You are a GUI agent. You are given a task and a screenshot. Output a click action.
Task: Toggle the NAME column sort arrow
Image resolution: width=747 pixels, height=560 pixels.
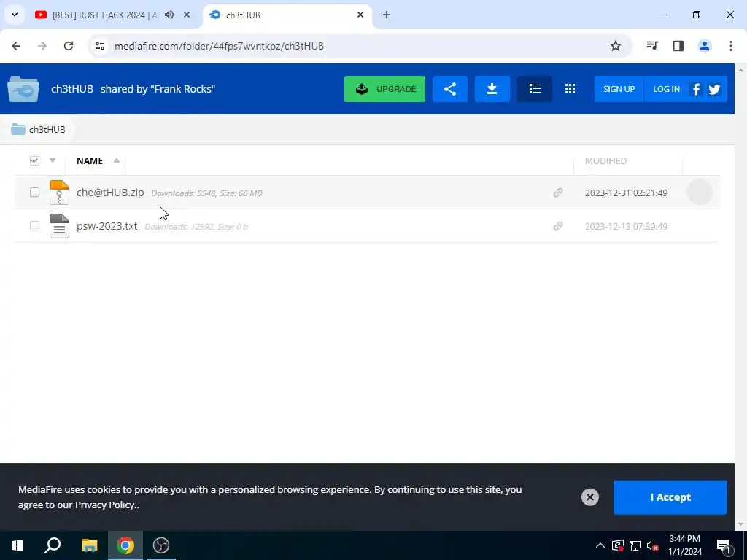point(117,160)
